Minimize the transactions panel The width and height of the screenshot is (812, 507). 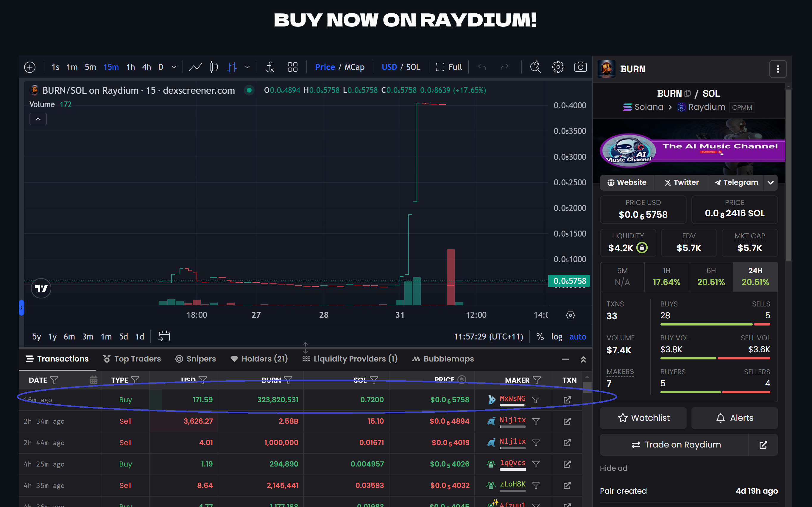pyautogui.click(x=565, y=359)
